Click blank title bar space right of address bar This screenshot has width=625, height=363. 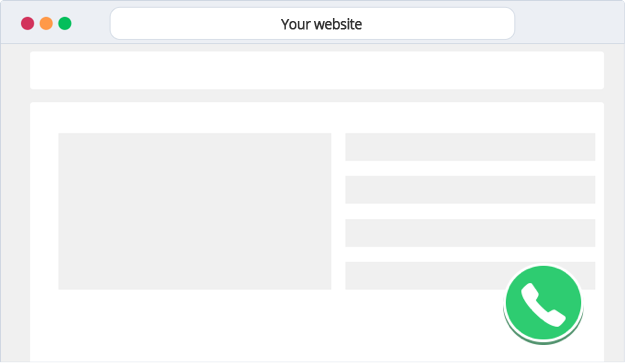(569, 24)
